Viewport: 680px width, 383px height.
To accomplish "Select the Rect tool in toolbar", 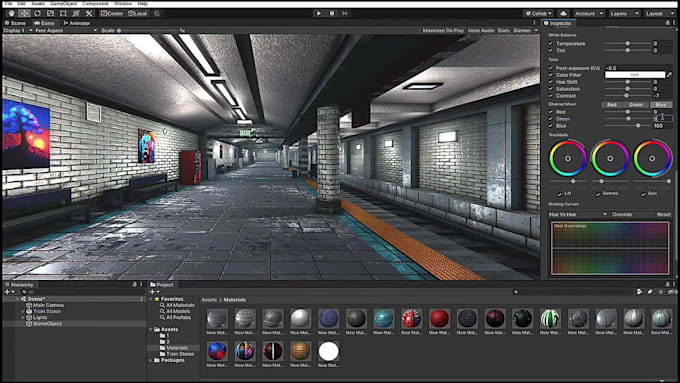I will [63, 13].
